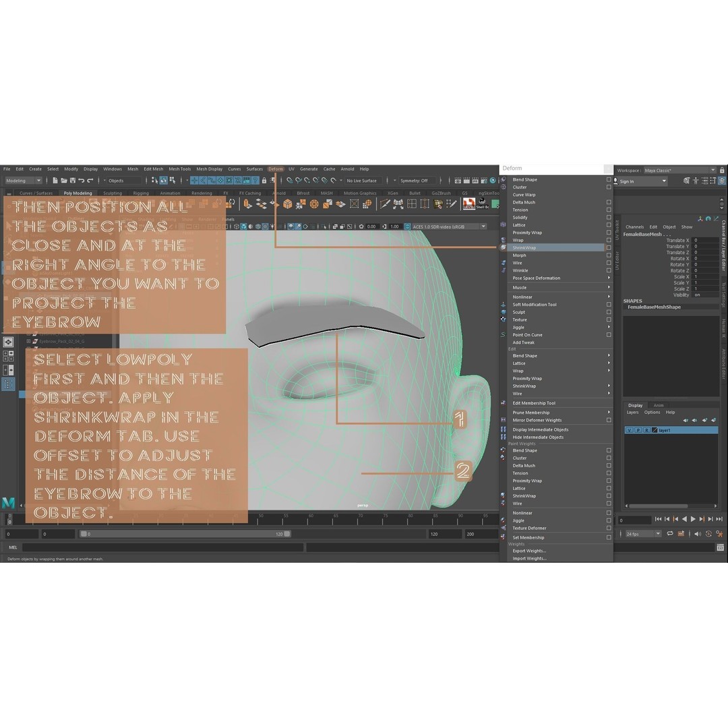Open ShrinkWrap options box
The height and width of the screenshot is (728, 728).
609,248
